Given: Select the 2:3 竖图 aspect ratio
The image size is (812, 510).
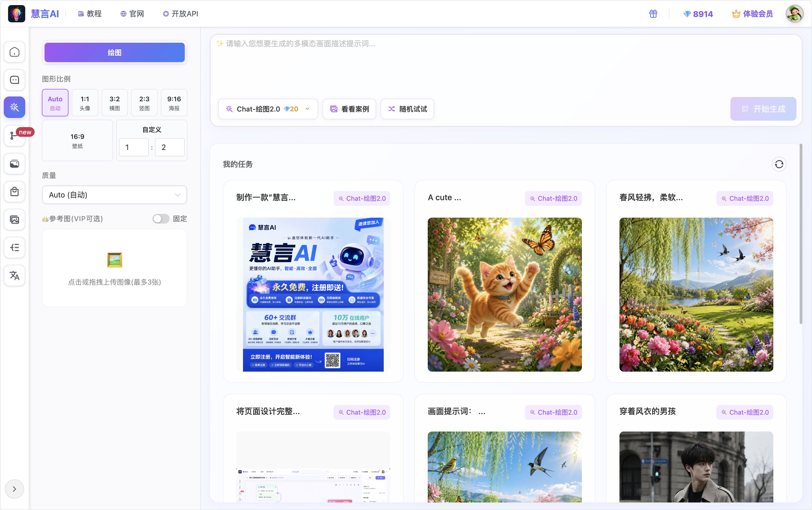Looking at the screenshot, I should [144, 103].
